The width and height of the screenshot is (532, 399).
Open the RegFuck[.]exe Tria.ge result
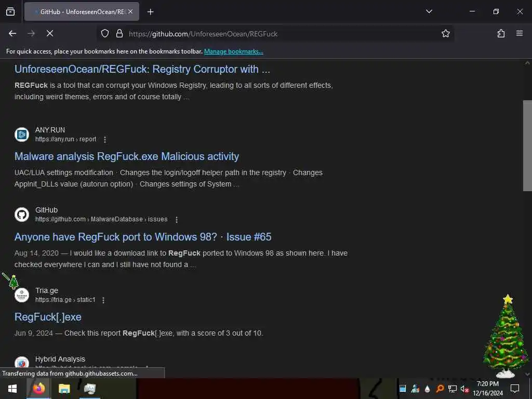pos(48,317)
